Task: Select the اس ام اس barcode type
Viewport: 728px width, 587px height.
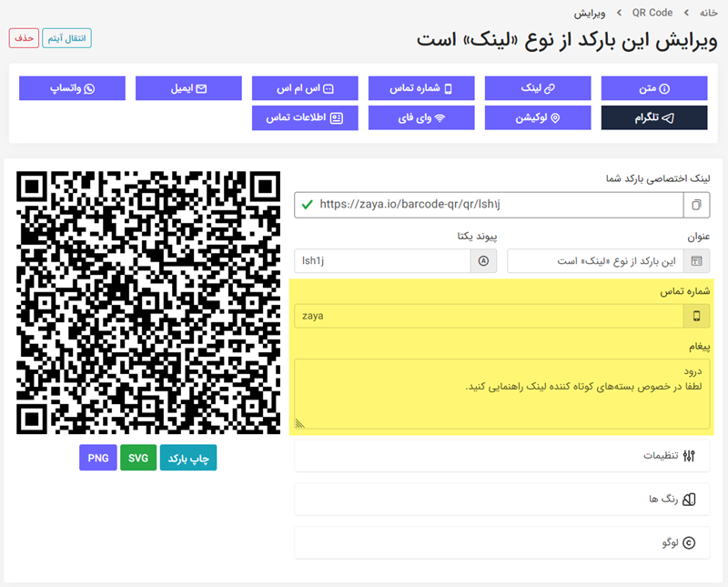Action: (305, 88)
